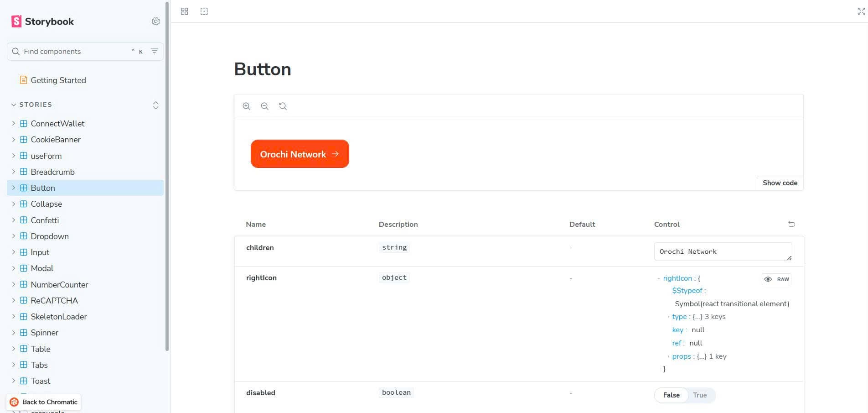Click the Getting Started document icon
This screenshot has width=868, height=413.
(23, 80)
